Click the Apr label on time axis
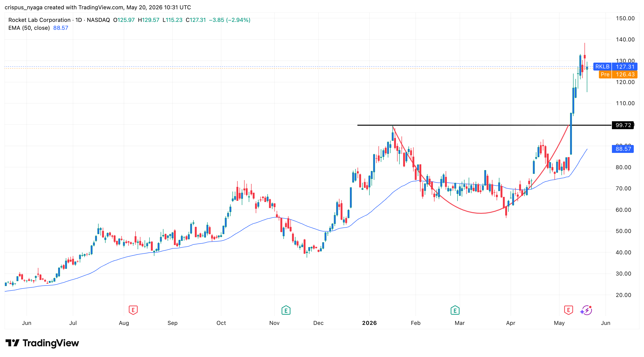The height and width of the screenshot is (357, 644). pyautogui.click(x=511, y=323)
